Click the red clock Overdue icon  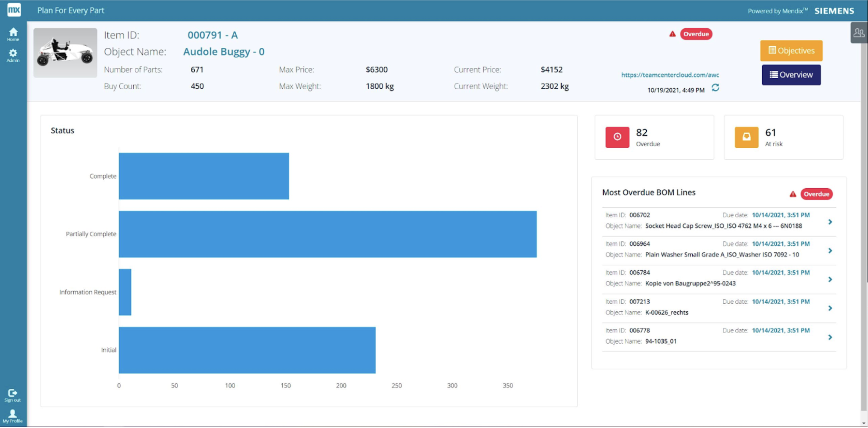(617, 137)
